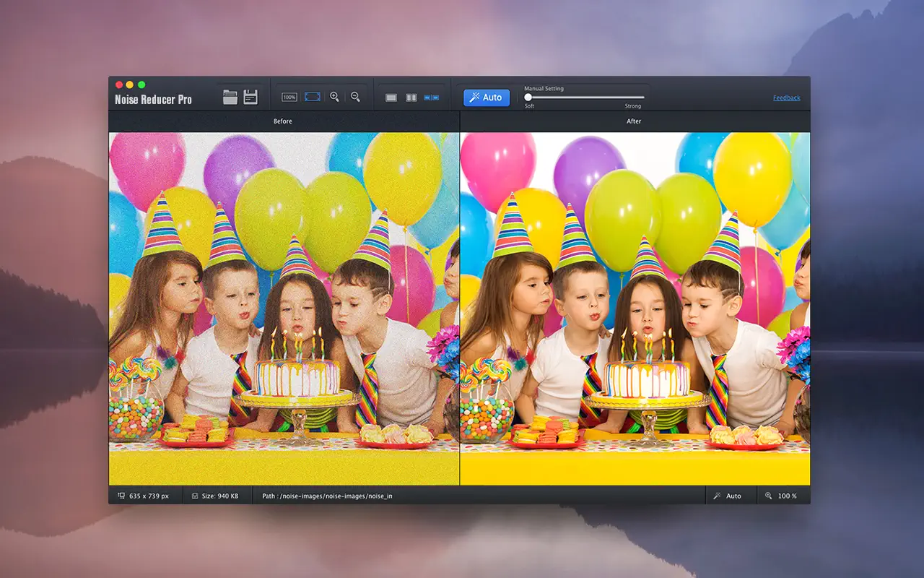Open the Feedback link
This screenshot has width=924, height=578.
[787, 98]
